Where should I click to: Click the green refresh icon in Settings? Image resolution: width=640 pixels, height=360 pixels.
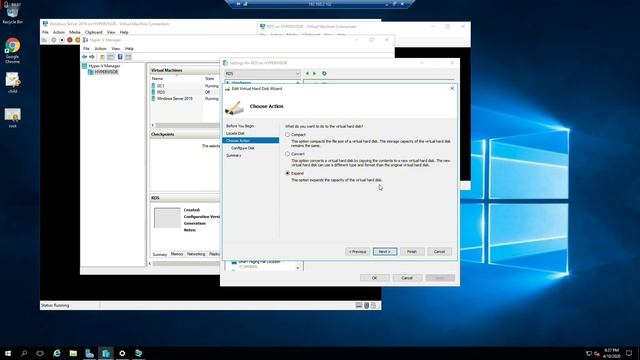[324, 73]
